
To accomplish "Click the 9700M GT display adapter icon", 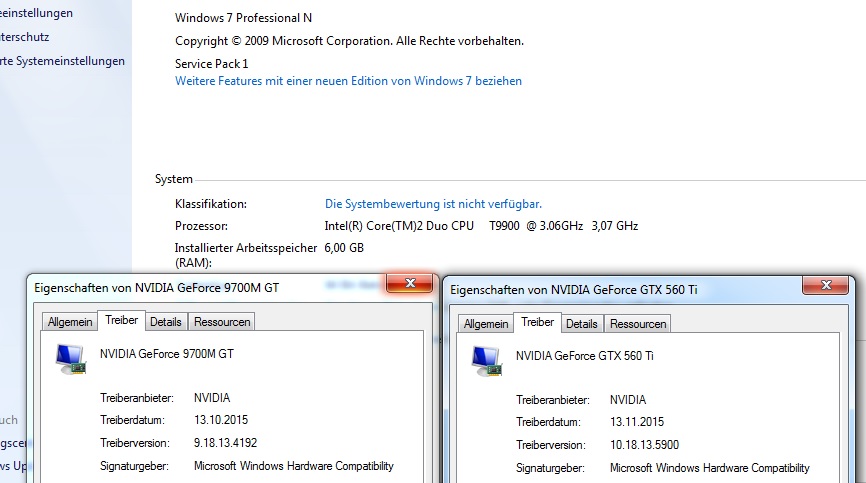I will (71, 359).
